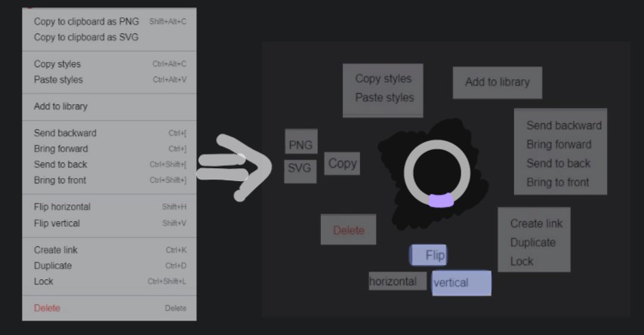Click the 'Add to library' box in radial menu

498,82
